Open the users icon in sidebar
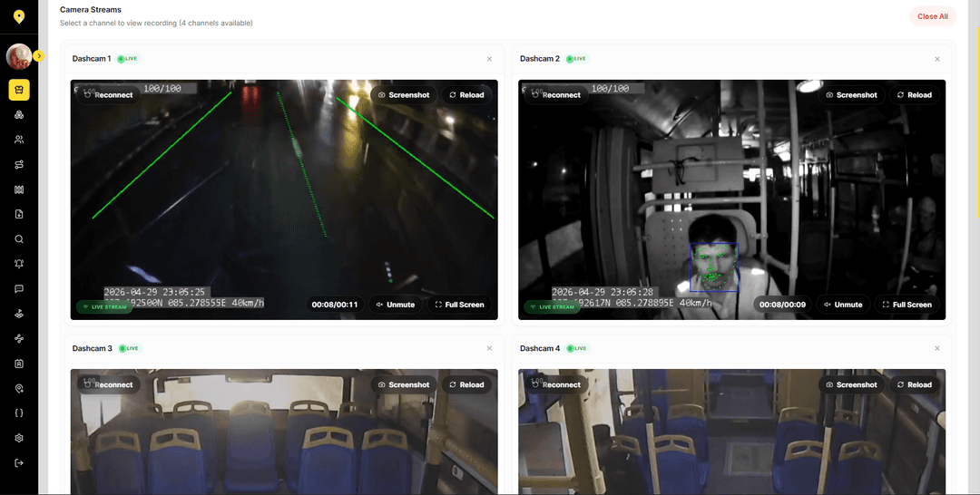The image size is (980, 495). pos(19,140)
